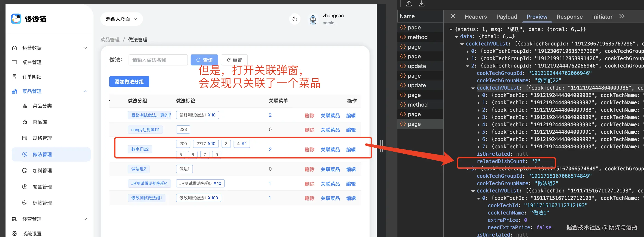Image resolution: width=644 pixels, height=237 pixels.
Task: Click the 馋馋猫 cat logo
Action: tap(16, 19)
